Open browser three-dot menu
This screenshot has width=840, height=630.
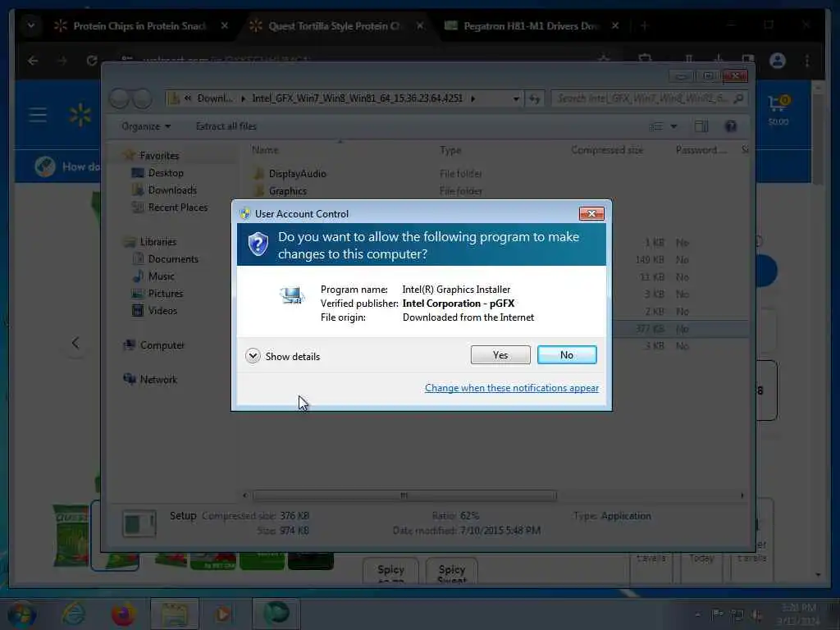[x=807, y=61]
